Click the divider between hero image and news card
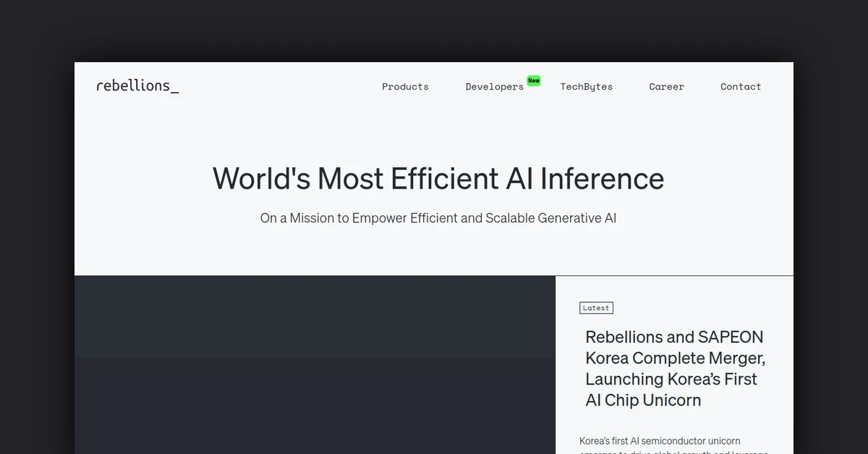The width and height of the screenshot is (868, 454). click(556, 361)
